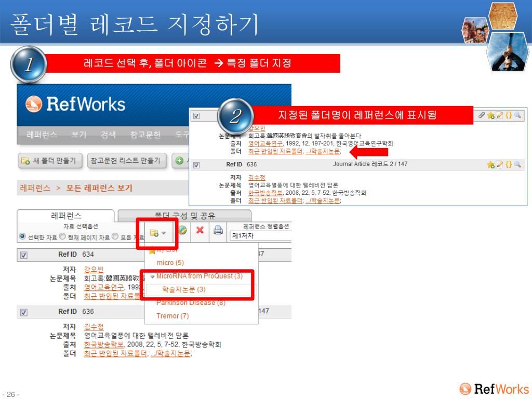The width and height of the screenshot is (532, 399).
Task: Click the edit pencil icon on the top record, right panel
Action: pos(499,115)
